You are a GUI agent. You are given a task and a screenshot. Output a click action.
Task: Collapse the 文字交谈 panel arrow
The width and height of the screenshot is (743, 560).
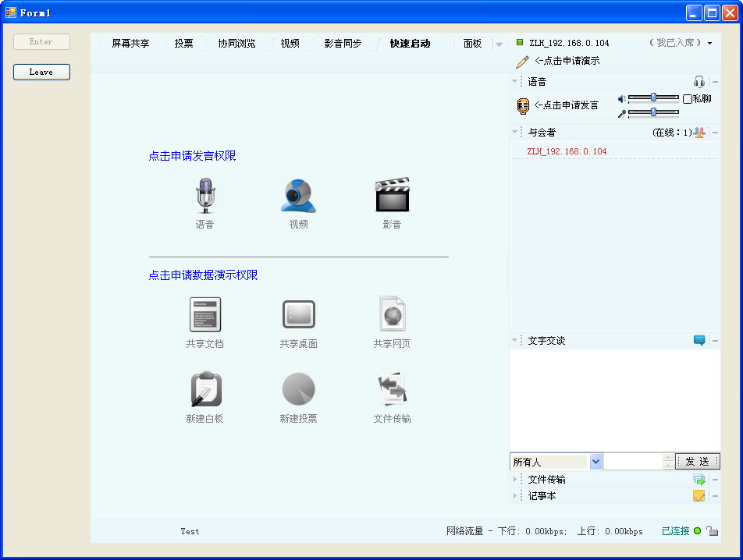(x=515, y=341)
